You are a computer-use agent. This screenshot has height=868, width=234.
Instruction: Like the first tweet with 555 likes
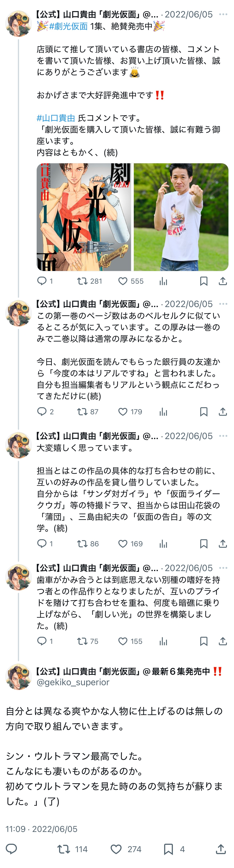123,281
